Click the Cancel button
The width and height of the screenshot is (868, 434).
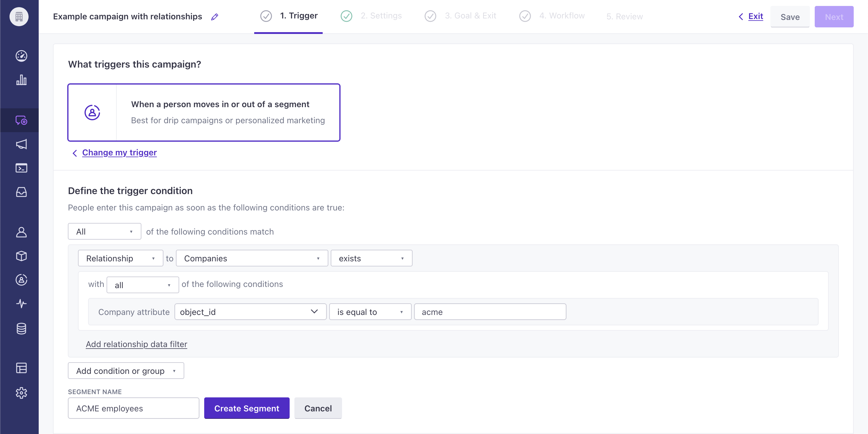(x=318, y=408)
